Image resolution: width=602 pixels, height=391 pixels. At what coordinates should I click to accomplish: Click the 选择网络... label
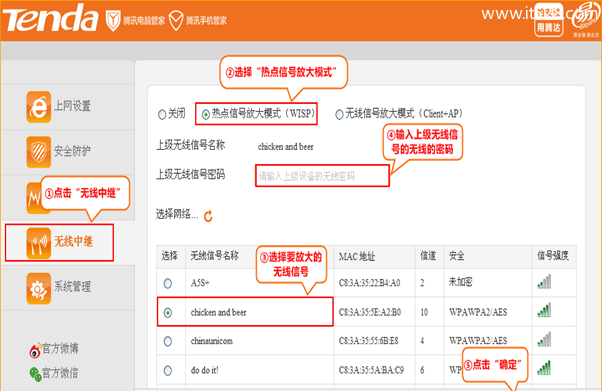177,214
